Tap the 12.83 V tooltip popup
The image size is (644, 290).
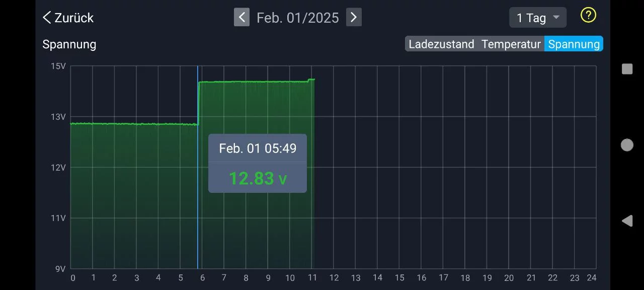tap(257, 163)
